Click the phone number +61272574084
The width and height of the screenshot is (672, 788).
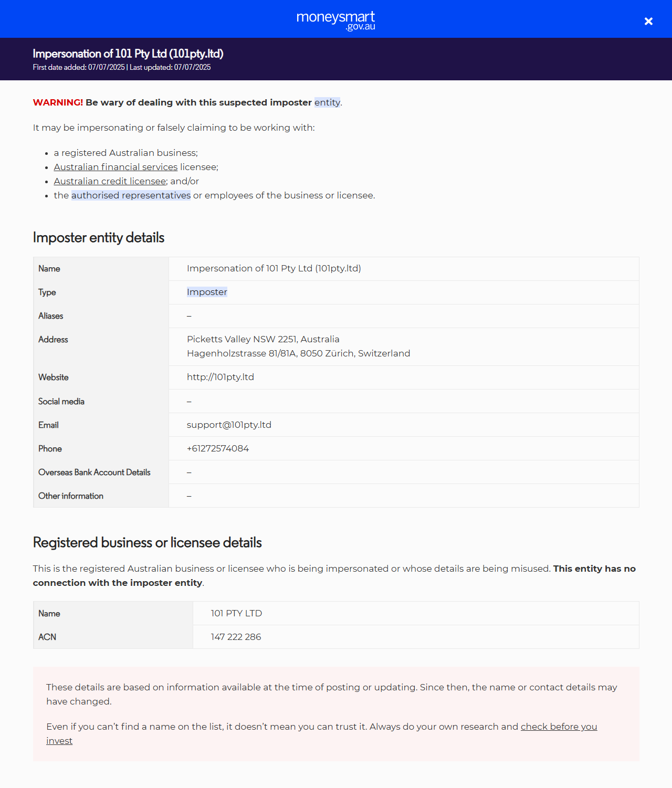[x=218, y=448]
